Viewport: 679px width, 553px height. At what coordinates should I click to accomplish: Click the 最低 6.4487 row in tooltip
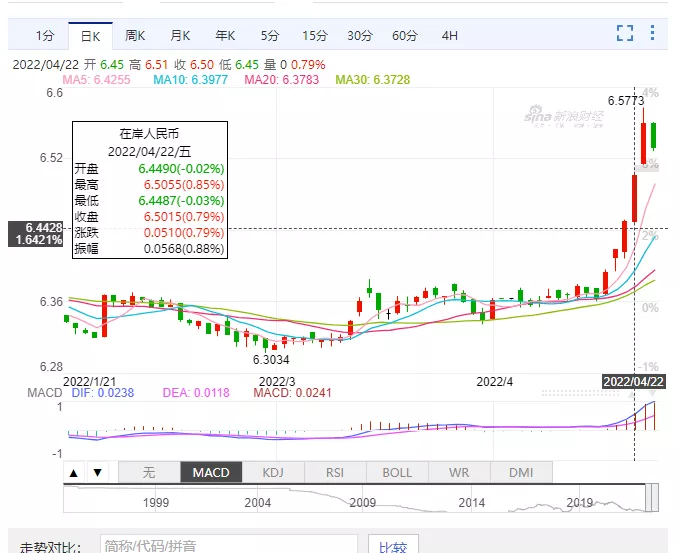tap(149, 201)
